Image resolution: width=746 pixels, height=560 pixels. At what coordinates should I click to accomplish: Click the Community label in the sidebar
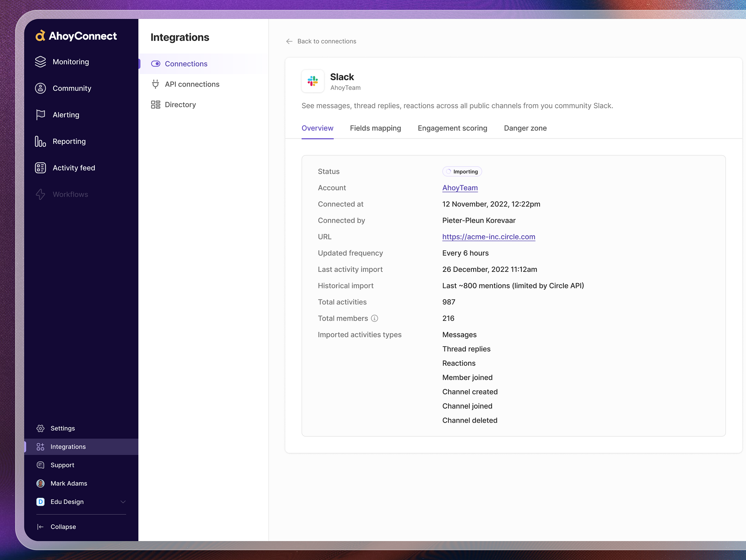click(72, 88)
